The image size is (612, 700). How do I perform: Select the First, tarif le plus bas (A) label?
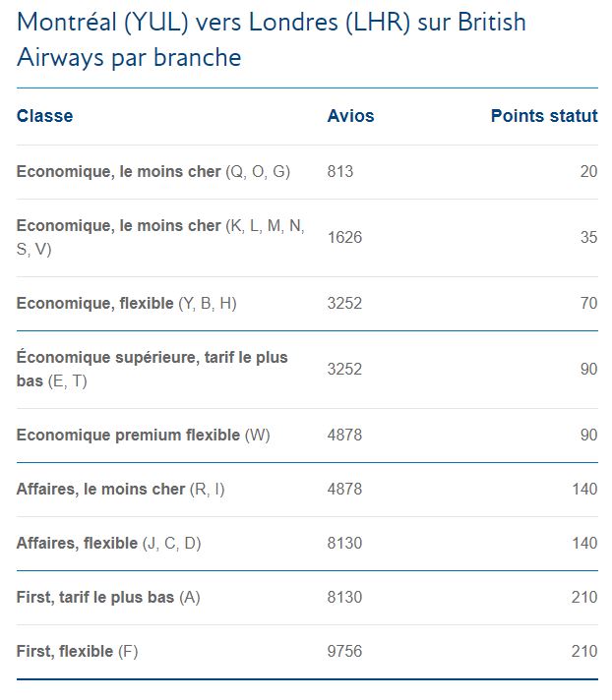(x=108, y=597)
